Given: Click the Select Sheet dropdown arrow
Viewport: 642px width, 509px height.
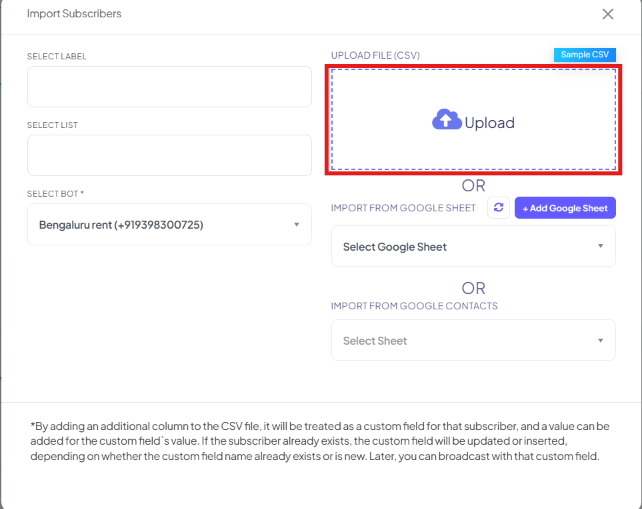Looking at the screenshot, I should pyautogui.click(x=600, y=341).
